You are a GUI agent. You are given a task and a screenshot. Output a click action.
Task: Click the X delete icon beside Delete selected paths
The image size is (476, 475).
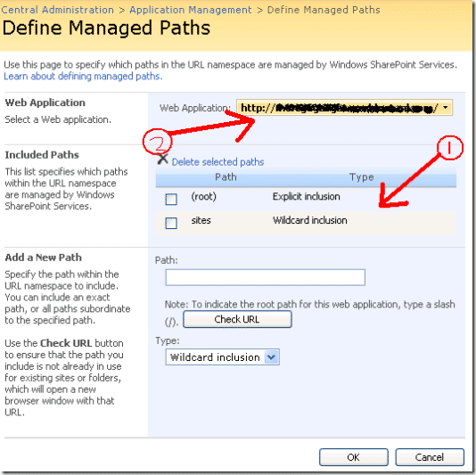click(x=163, y=159)
